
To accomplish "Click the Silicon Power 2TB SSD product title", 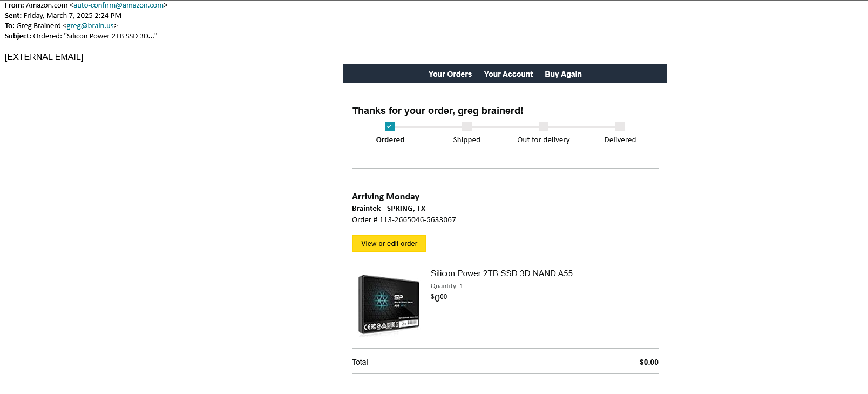I will coord(505,273).
